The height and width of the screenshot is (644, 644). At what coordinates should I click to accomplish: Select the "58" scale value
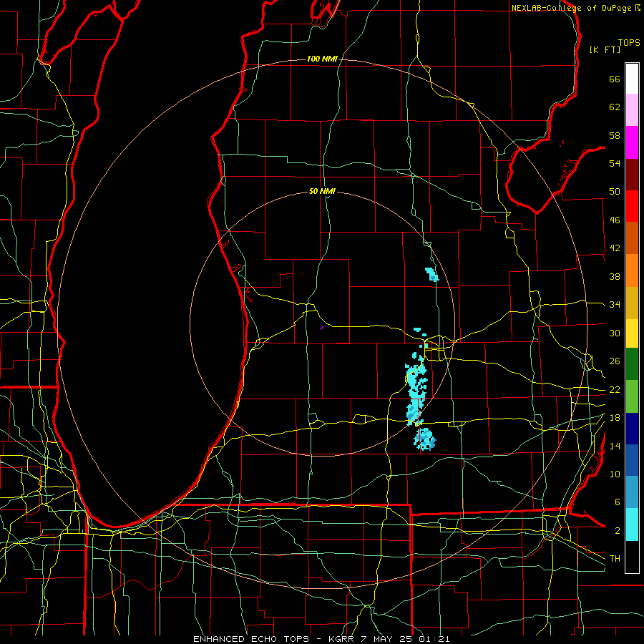(x=615, y=135)
